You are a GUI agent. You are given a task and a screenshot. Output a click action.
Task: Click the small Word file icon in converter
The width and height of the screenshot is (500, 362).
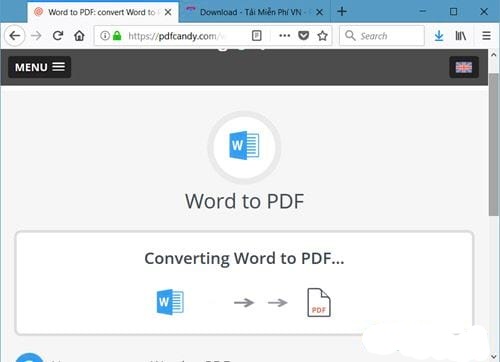[170, 302]
